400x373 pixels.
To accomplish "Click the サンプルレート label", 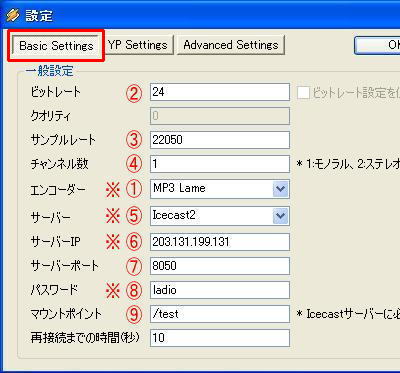I will pyautogui.click(x=63, y=140).
